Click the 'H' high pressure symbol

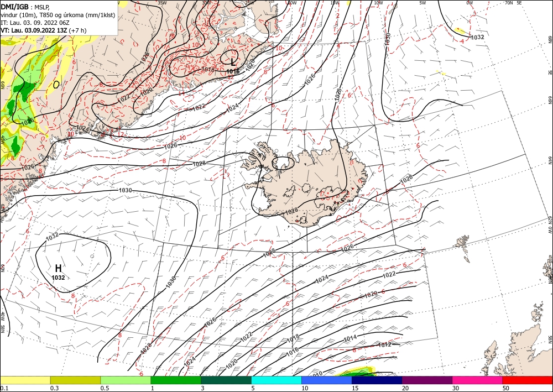pos(59,269)
